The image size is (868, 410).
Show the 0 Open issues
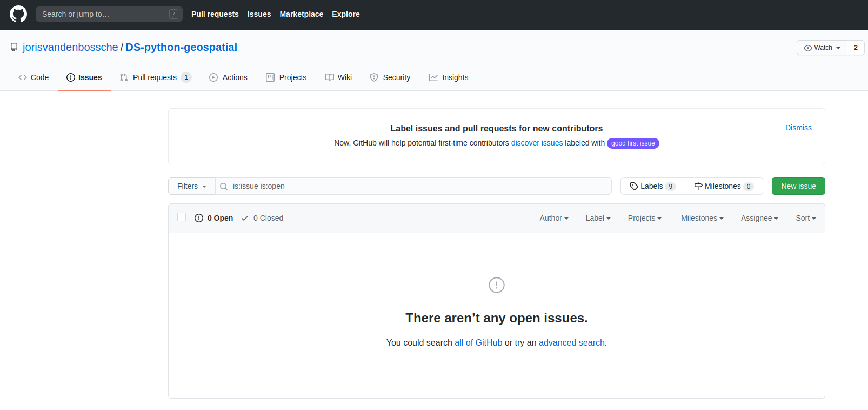click(x=214, y=218)
